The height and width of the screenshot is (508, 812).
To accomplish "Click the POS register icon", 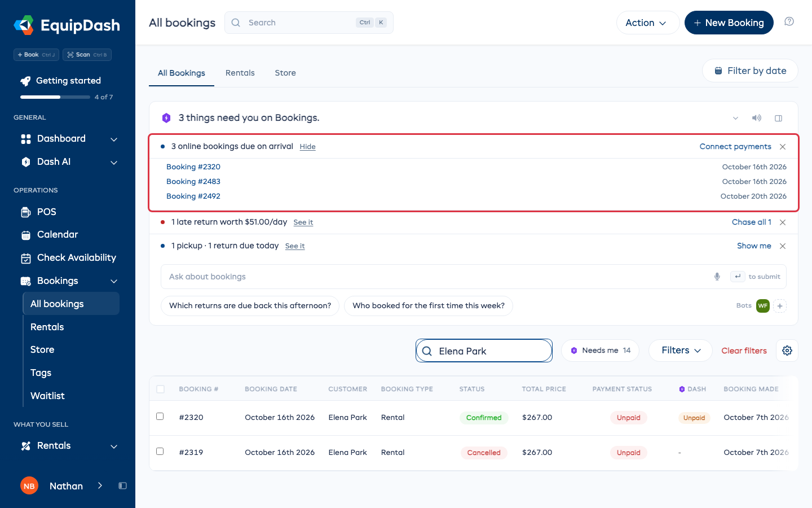I will point(26,212).
